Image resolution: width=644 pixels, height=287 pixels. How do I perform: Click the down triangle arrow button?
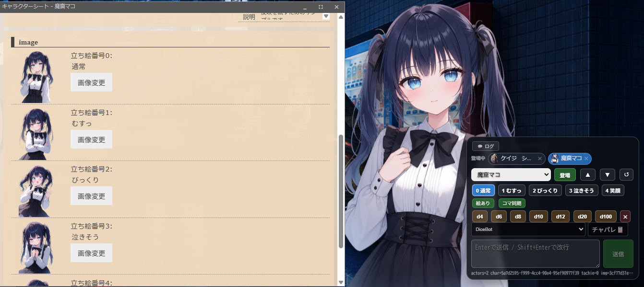click(607, 175)
